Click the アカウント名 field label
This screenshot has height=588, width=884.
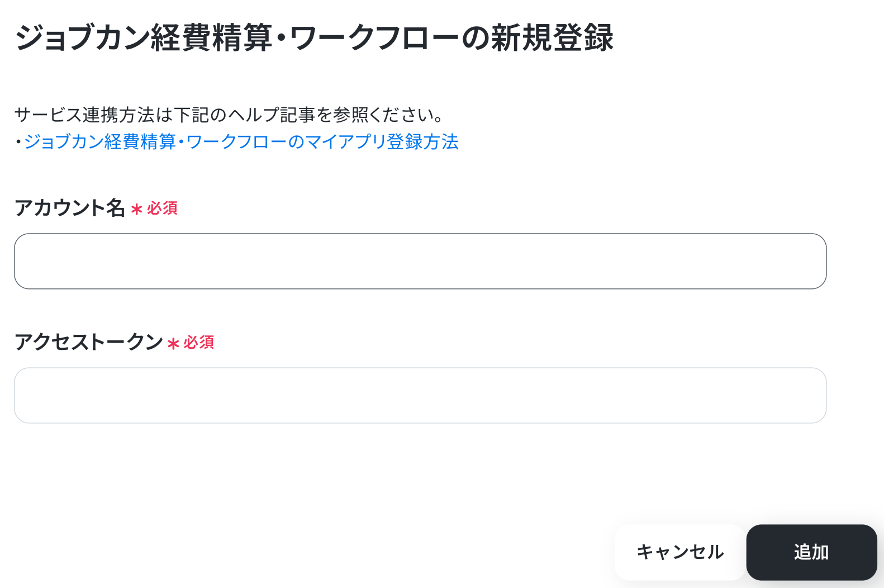70,208
